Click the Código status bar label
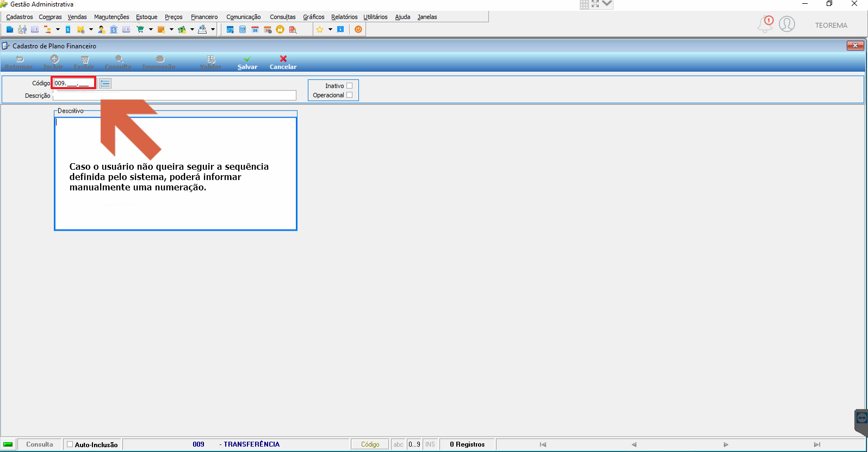 370,444
